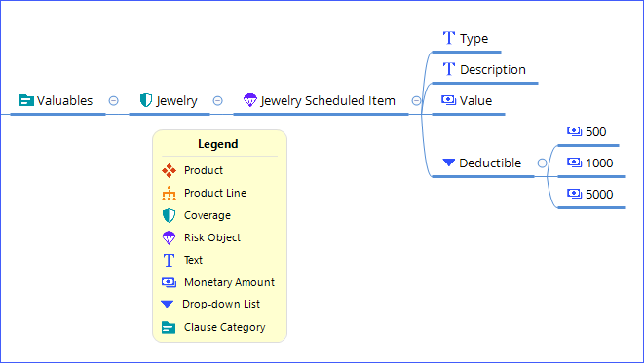Viewport: 644px width, 363px height.
Task: Click the Drop-down List triangle in the legend
Action: [x=168, y=304]
